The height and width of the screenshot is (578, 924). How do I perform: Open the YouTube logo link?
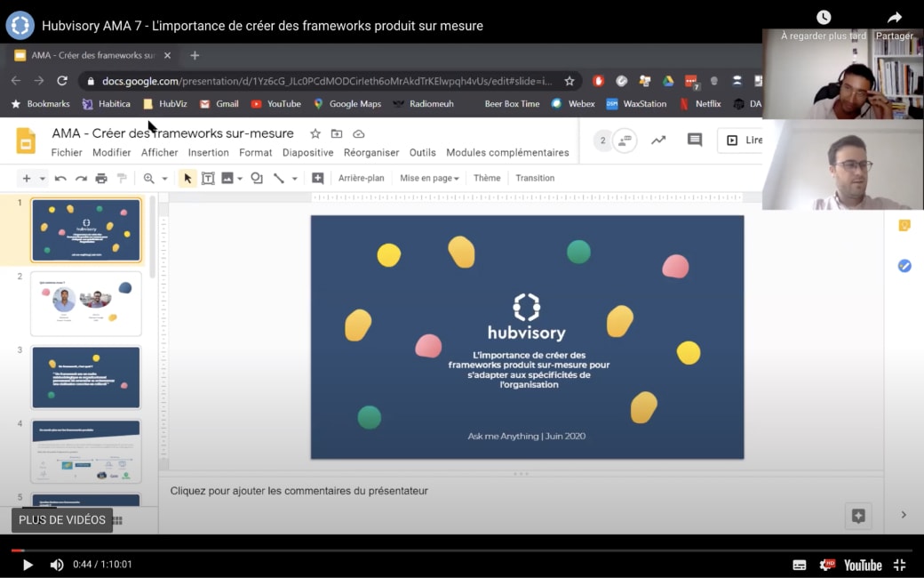(863, 565)
